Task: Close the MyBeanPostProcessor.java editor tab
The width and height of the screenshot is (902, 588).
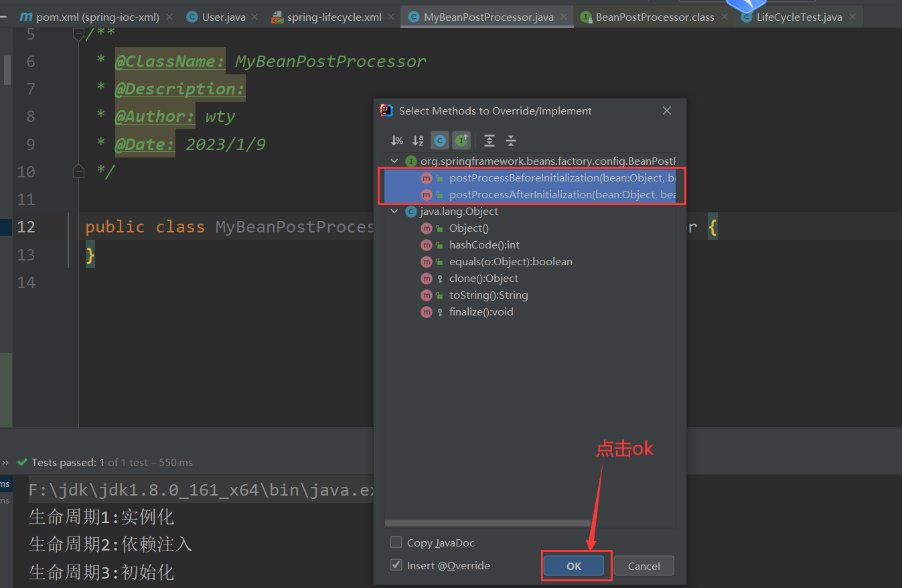Action: pos(564,17)
